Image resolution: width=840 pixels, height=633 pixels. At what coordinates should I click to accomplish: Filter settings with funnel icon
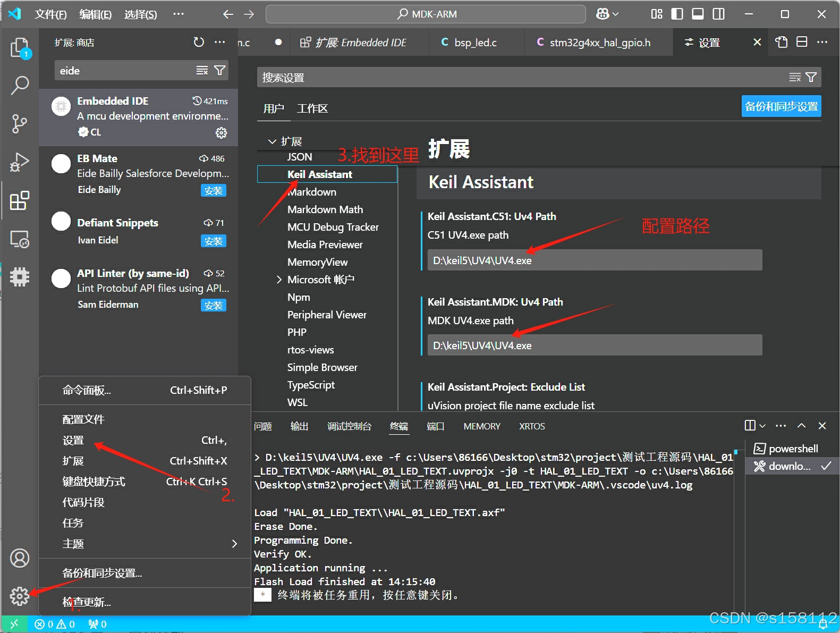point(811,78)
